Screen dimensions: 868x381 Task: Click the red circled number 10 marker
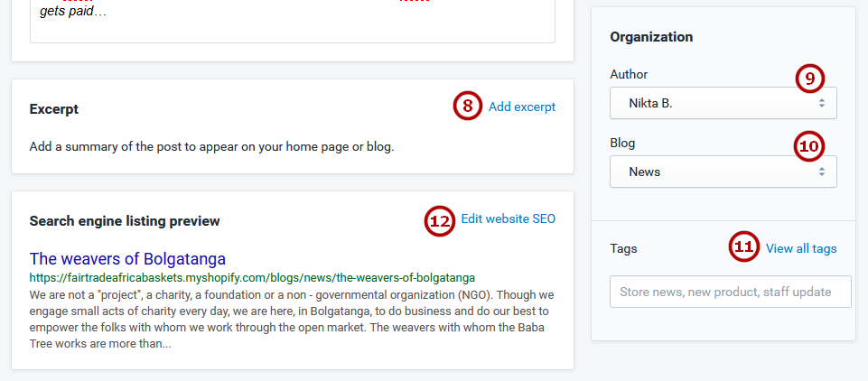tap(808, 146)
